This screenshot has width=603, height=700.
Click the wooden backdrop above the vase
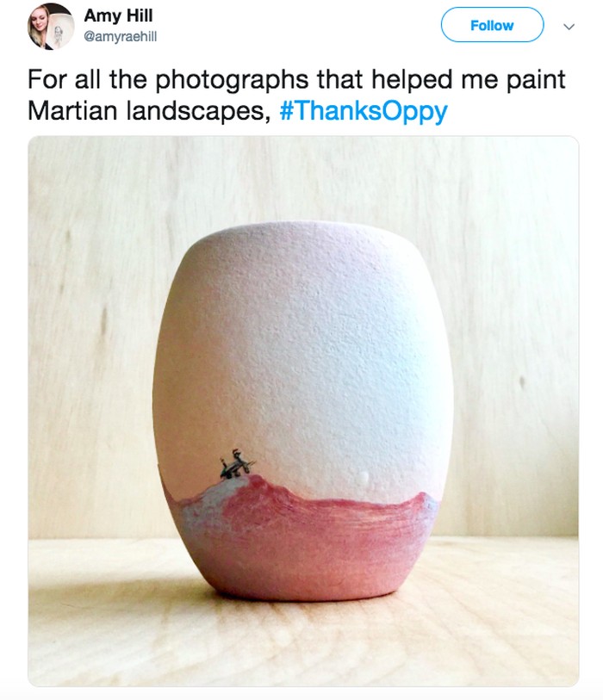[301, 172]
